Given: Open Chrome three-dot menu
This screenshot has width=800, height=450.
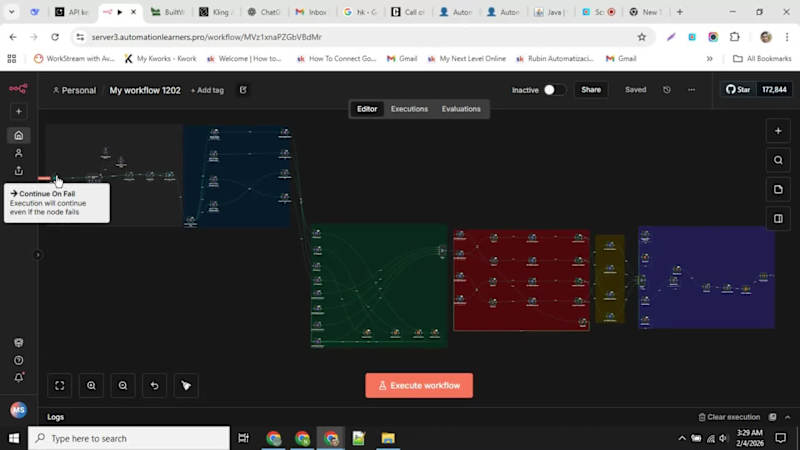Looking at the screenshot, I should pos(787,37).
